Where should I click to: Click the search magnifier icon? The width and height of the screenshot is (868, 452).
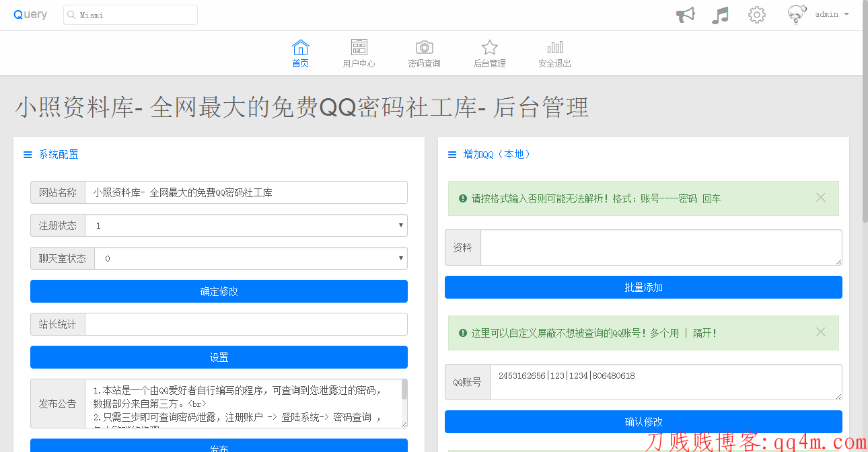coord(71,15)
